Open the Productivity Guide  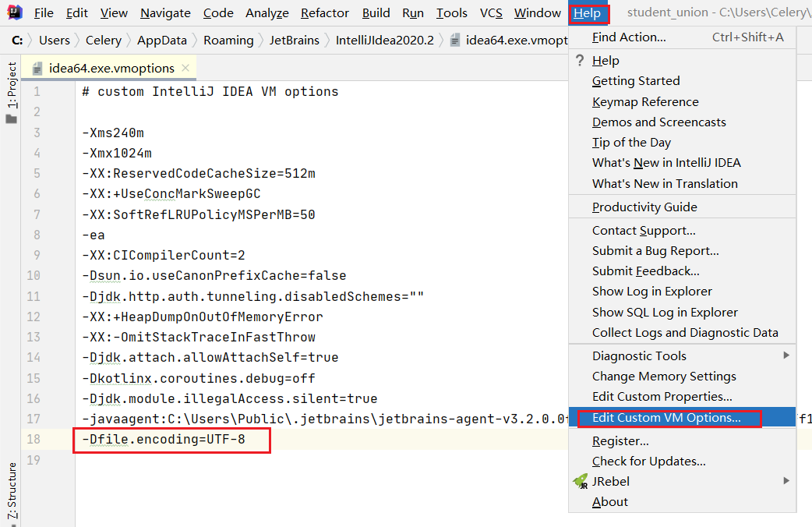pos(682,207)
